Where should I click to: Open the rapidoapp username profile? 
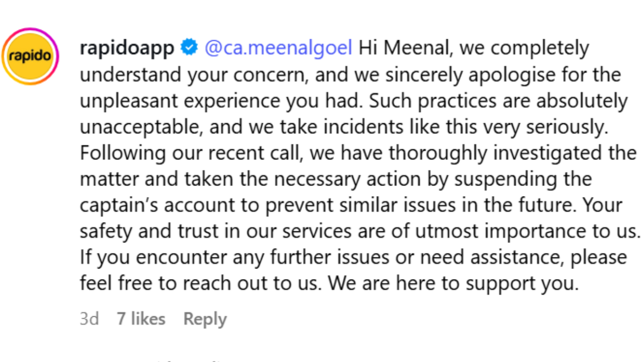coord(127,48)
